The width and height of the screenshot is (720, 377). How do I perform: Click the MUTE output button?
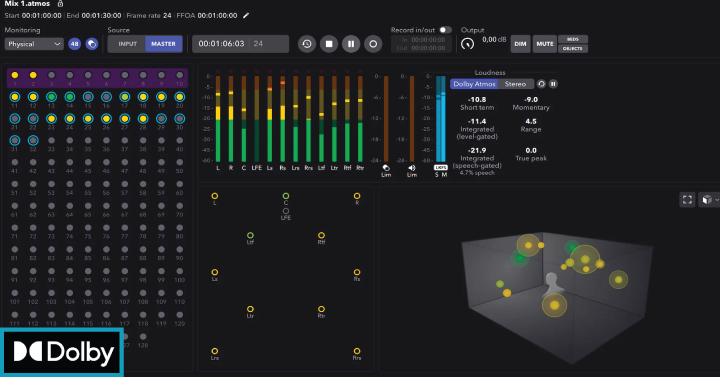tap(545, 44)
